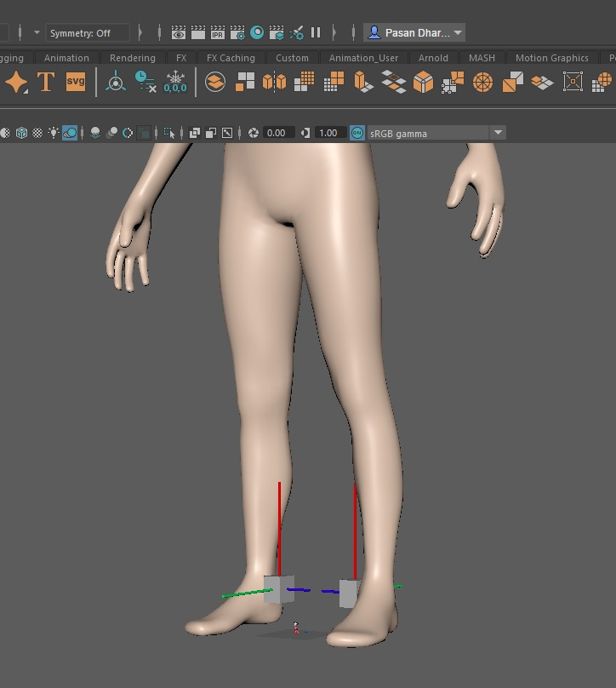
Task: Open the Symmetry: Off dropdown
Action: (x=88, y=33)
